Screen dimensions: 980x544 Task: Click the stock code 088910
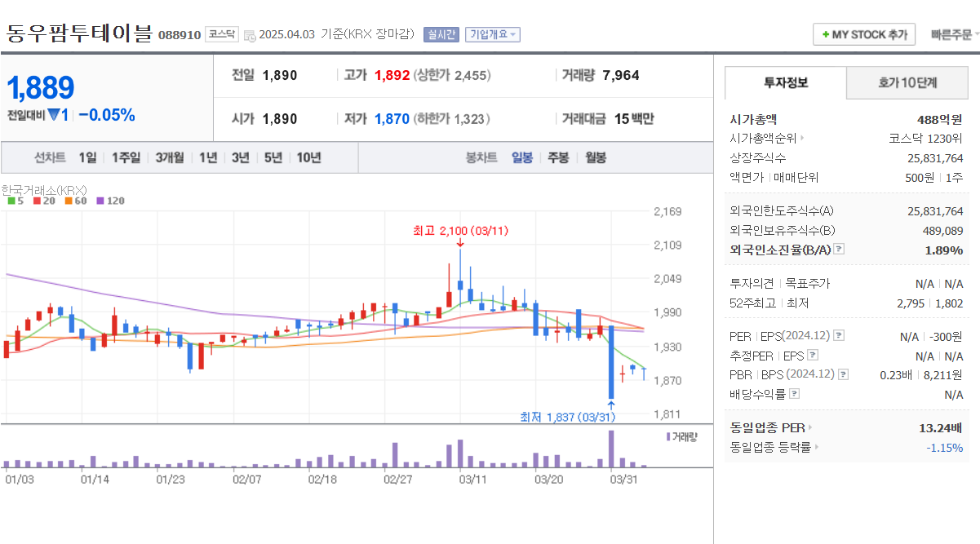pyautogui.click(x=180, y=35)
